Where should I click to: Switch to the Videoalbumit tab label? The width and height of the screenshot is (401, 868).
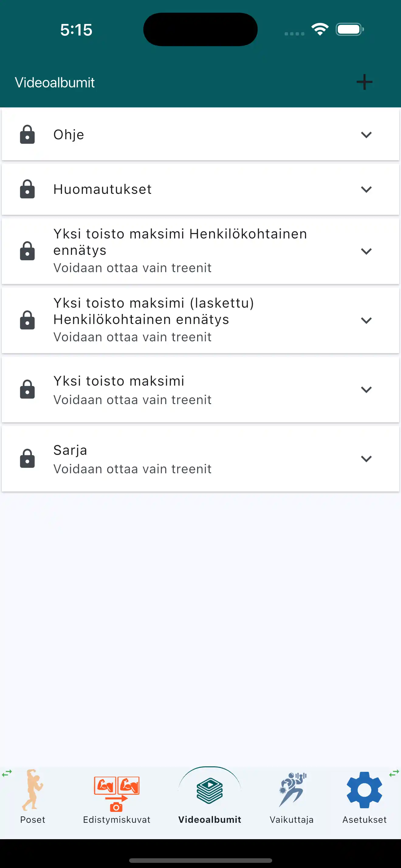[x=209, y=820]
